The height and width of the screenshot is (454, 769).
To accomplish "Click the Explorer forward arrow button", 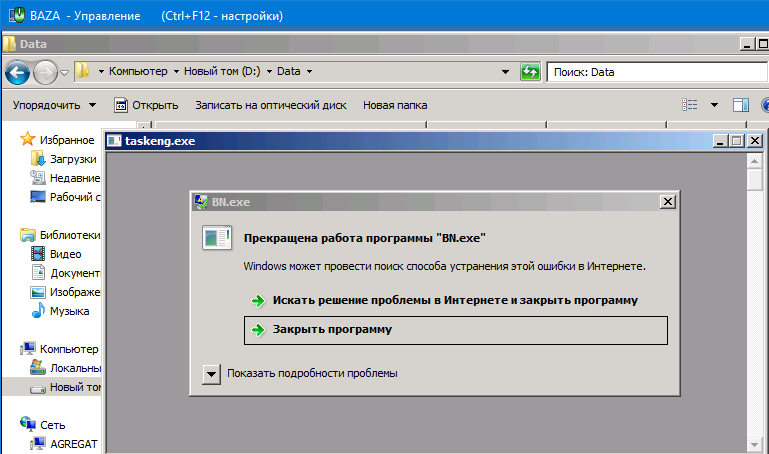I will [x=45, y=73].
